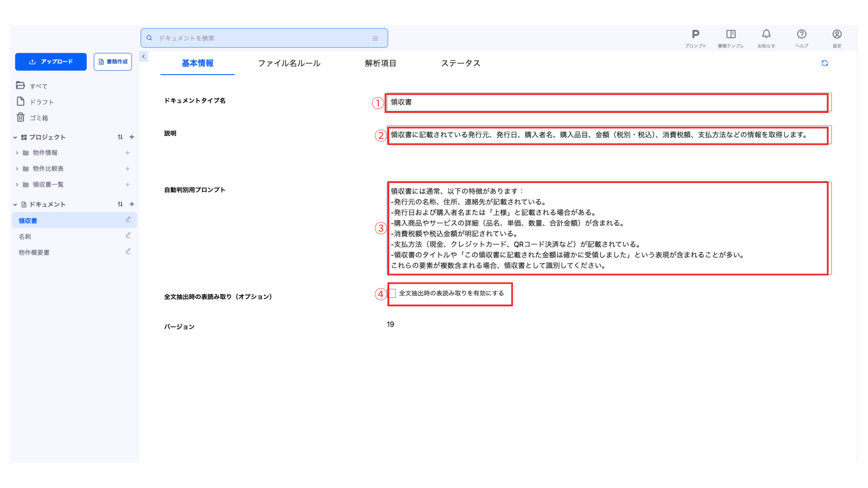Expand the 物件情報 project folder

[17, 153]
